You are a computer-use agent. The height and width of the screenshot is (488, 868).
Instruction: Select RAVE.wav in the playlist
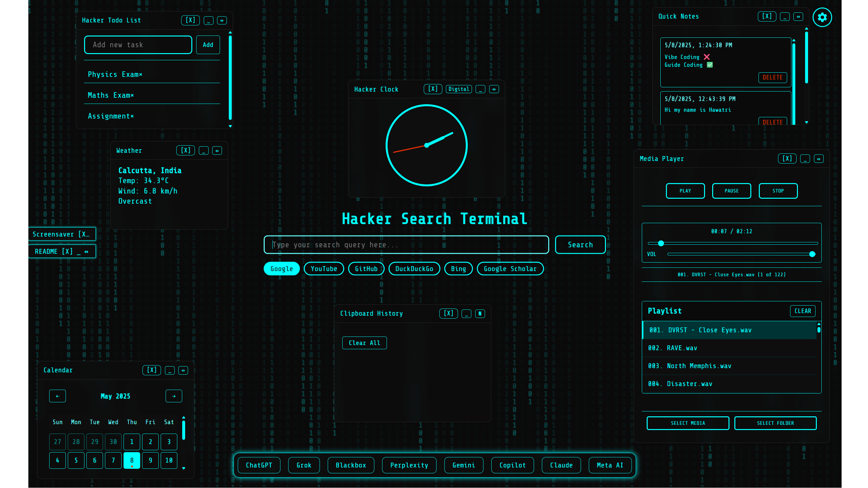730,348
